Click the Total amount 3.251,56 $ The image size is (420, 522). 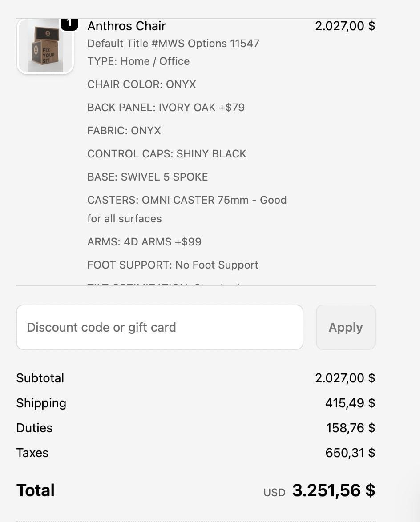(x=333, y=490)
